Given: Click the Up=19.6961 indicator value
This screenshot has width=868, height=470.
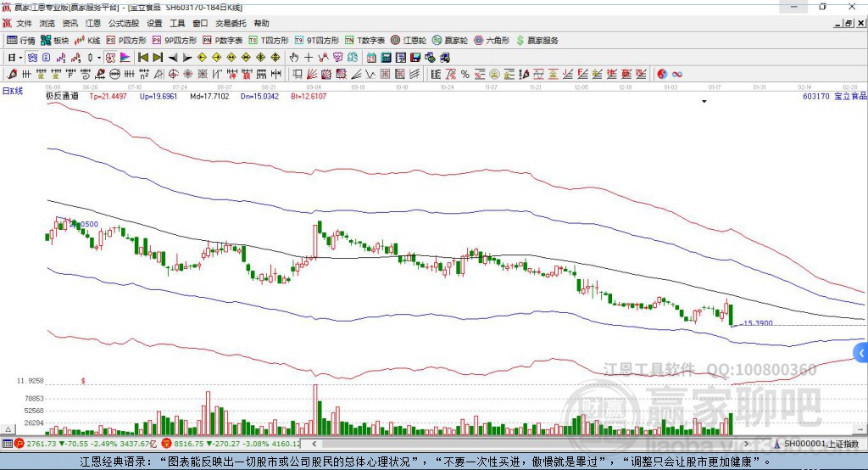Looking at the screenshot, I should click(159, 96).
